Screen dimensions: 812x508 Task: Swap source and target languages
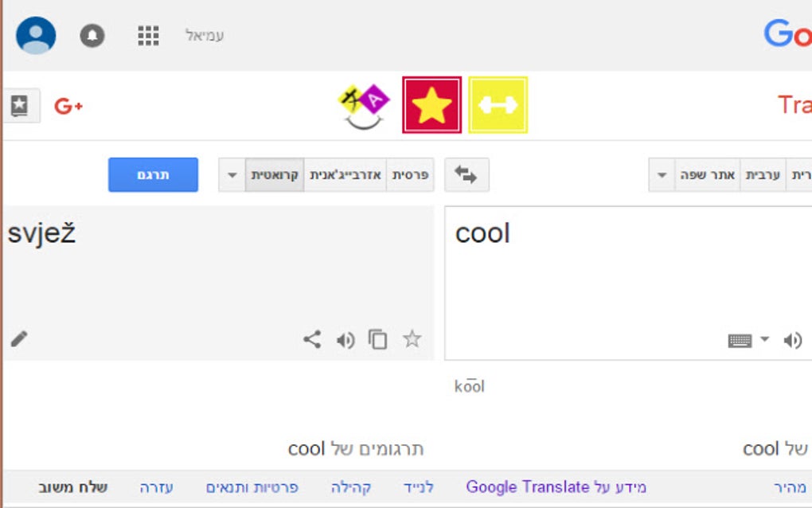click(x=466, y=175)
